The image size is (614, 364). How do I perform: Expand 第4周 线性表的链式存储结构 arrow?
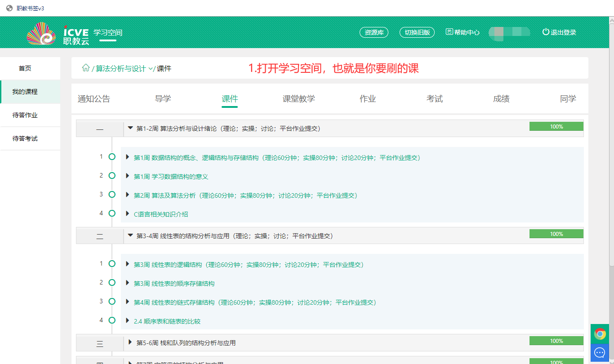(x=128, y=302)
